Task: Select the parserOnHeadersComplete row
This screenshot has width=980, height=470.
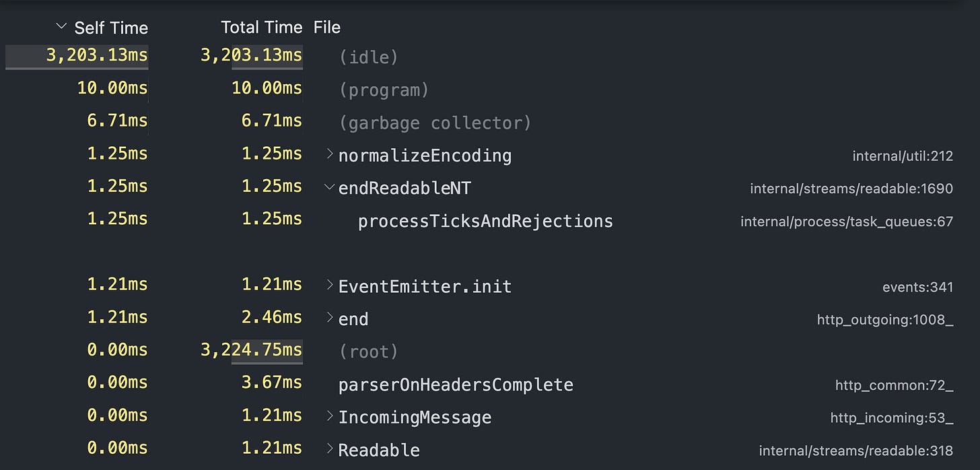Action: [456, 384]
